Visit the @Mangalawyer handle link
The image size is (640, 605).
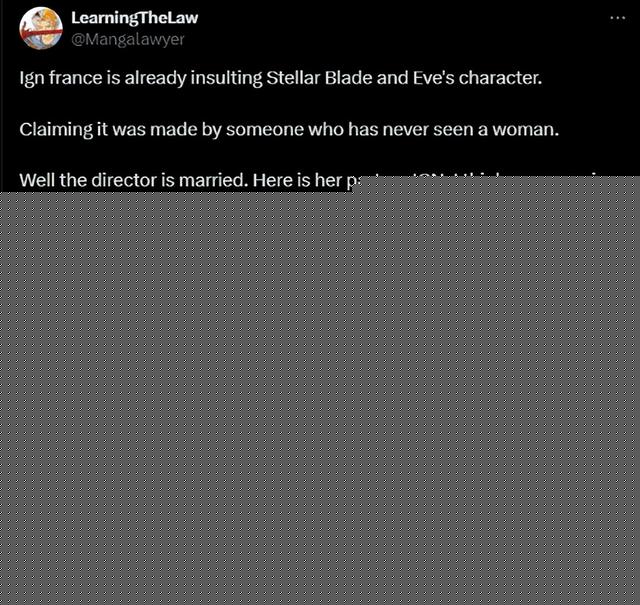tap(127, 39)
